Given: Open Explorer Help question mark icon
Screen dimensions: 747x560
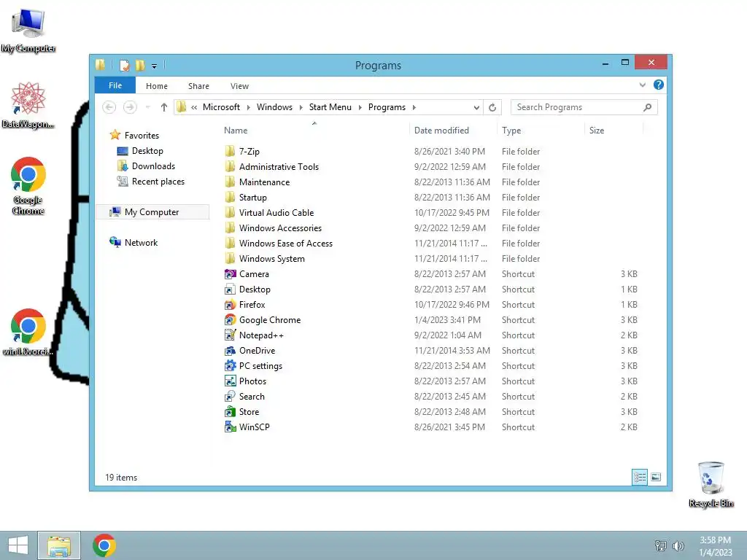Looking at the screenshot, I should click(659, 85).
